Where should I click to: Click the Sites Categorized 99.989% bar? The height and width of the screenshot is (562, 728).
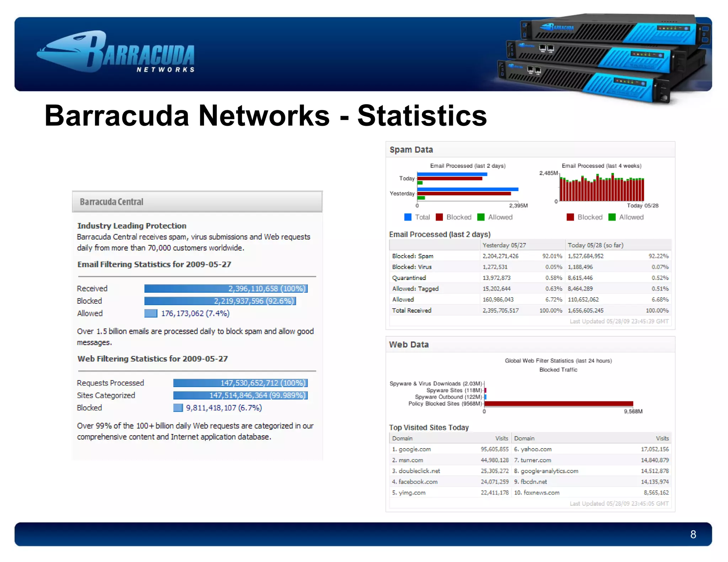241,395
